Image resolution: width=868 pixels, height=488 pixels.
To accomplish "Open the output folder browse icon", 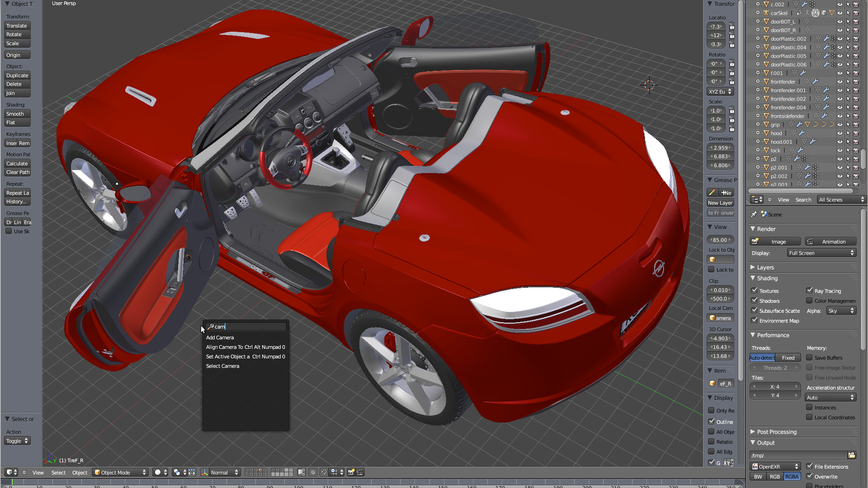I will click(x=852, y=455).
